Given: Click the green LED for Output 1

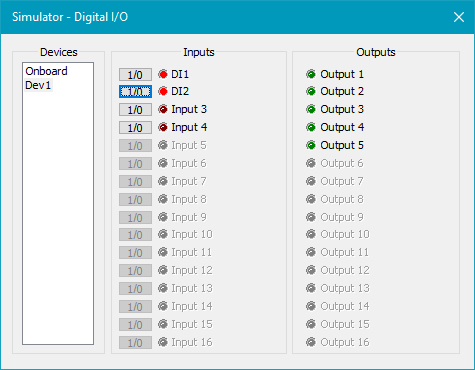Looking at the screenshot, I should point(311,74).
